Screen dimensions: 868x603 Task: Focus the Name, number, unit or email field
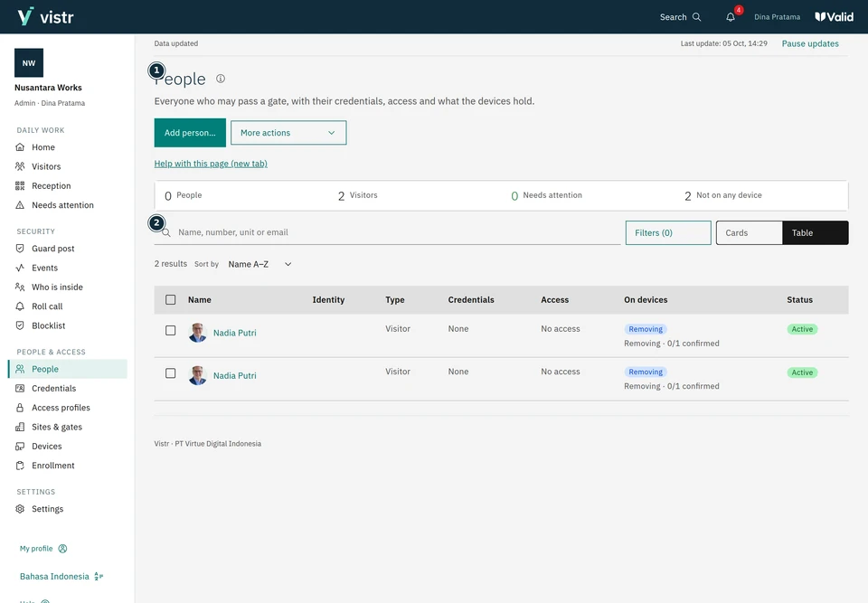388,232
